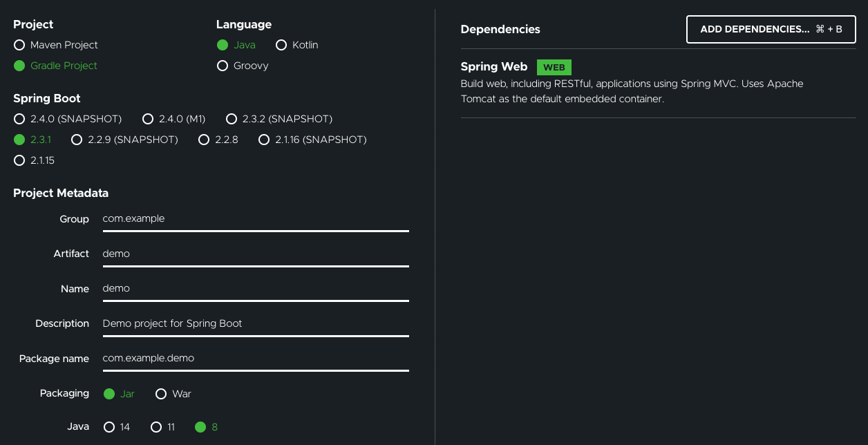Click the Project Metadata heading
This screenshot has height=445, width=868.
coord(61,193)
